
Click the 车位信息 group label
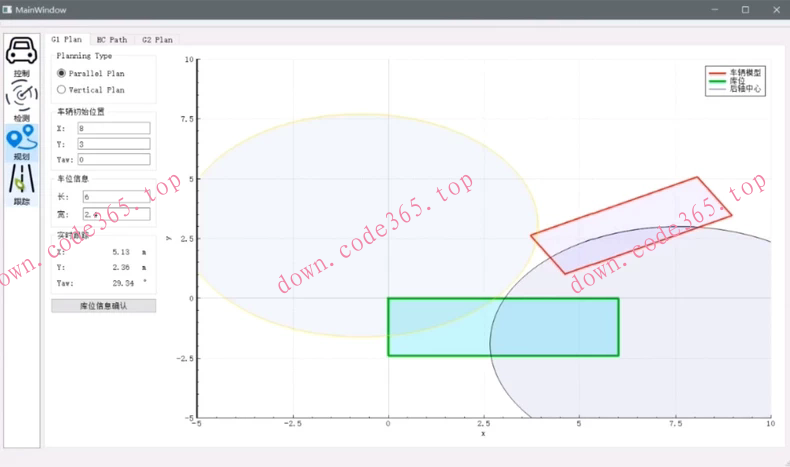(73, 179)
